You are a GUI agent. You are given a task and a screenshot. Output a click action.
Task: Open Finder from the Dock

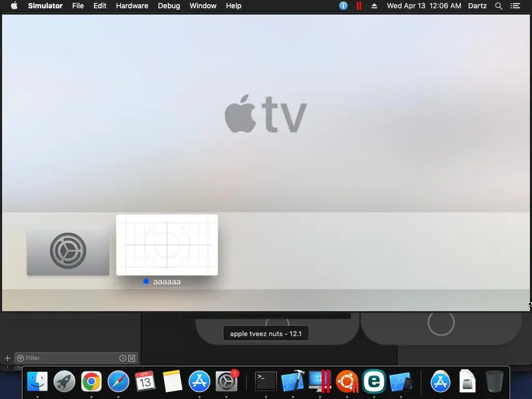tap(37, 381)
